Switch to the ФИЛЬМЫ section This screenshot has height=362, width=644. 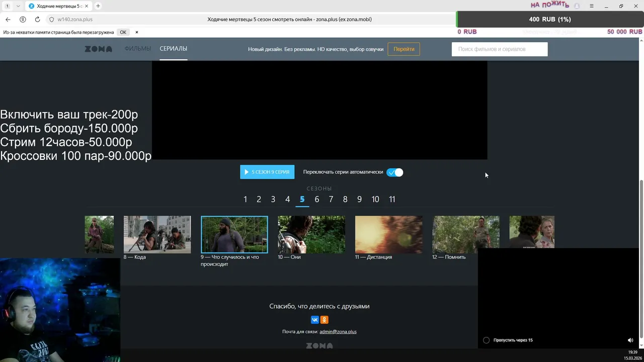click(x=138, y=49)
